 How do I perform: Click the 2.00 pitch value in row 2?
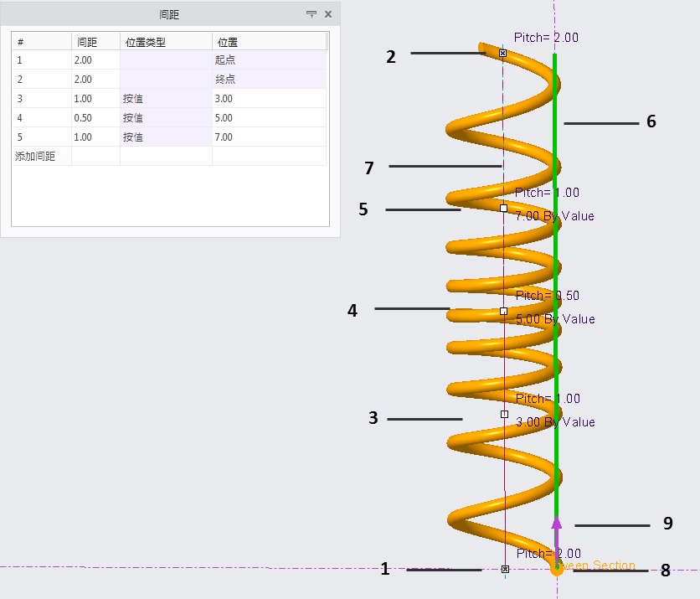tap(95, 80)
